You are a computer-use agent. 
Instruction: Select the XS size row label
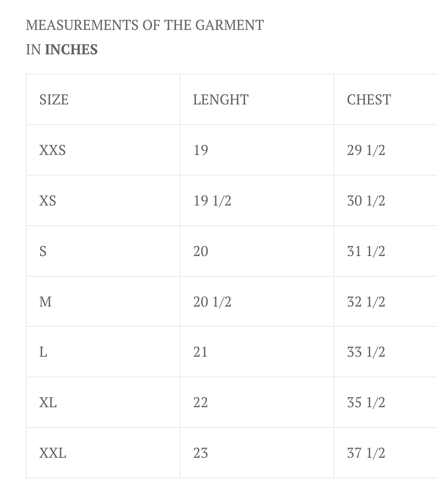(x=48, y=201)
